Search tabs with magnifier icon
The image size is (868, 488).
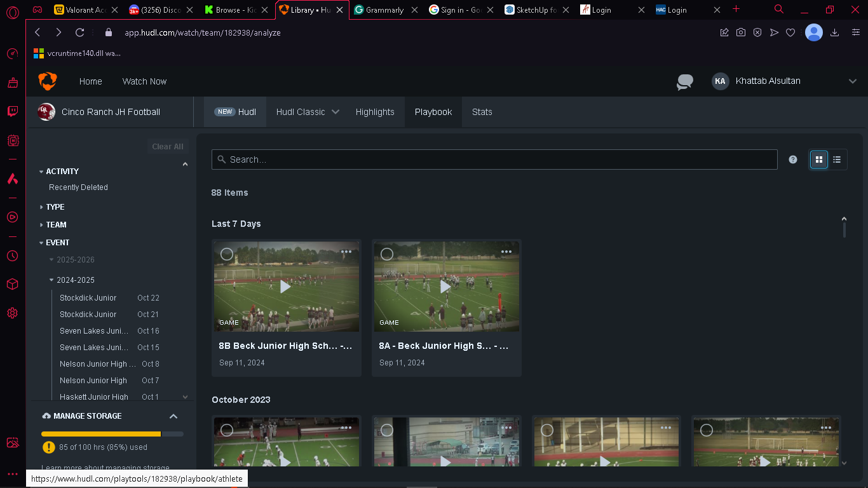(779, 10)
